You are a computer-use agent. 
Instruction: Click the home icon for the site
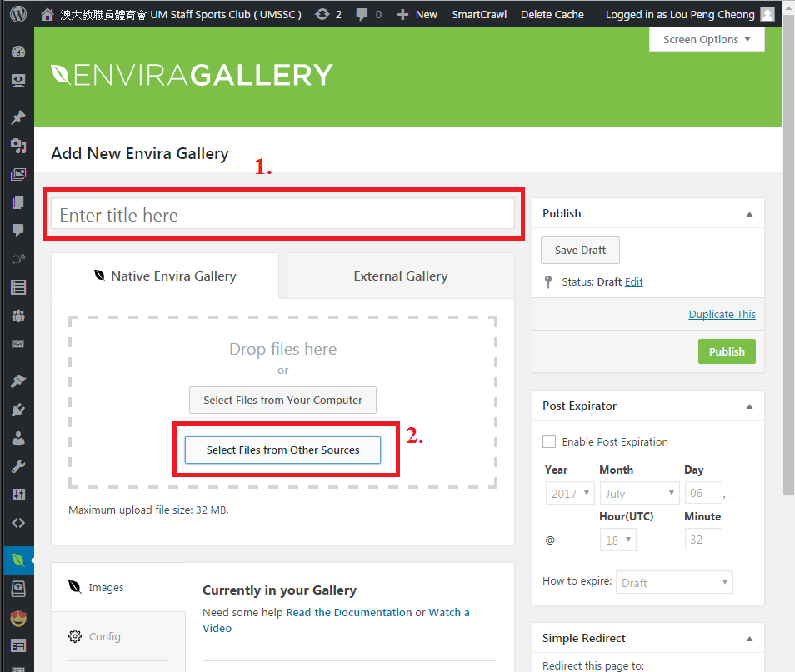(x=47, y=14)
